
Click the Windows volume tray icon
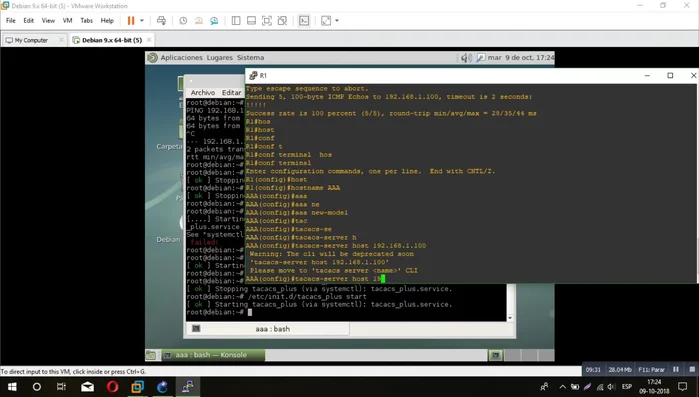pyautogui.click(x=611, y=387)
